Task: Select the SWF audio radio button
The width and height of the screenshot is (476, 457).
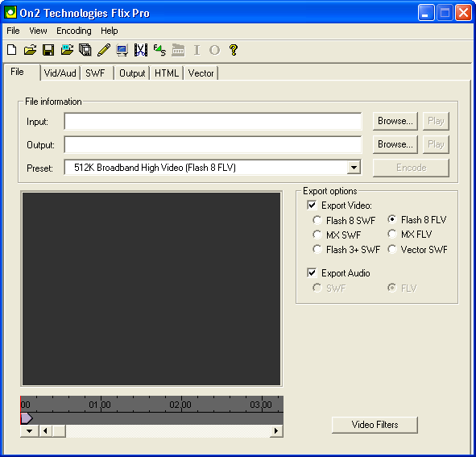Action: (317, 288)
